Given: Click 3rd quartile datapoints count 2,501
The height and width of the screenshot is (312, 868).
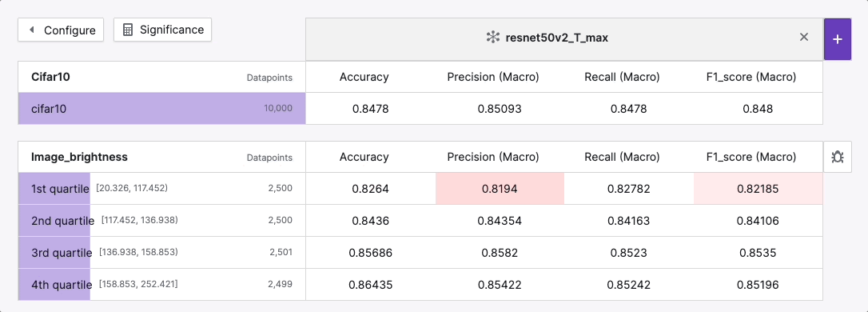Looking at the screenshot, I should (281, 252).
